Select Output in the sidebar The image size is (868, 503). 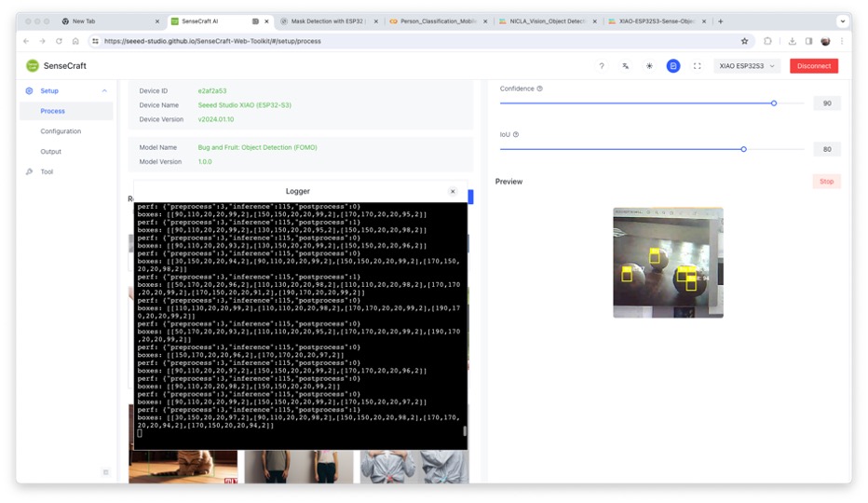[51, 152]
